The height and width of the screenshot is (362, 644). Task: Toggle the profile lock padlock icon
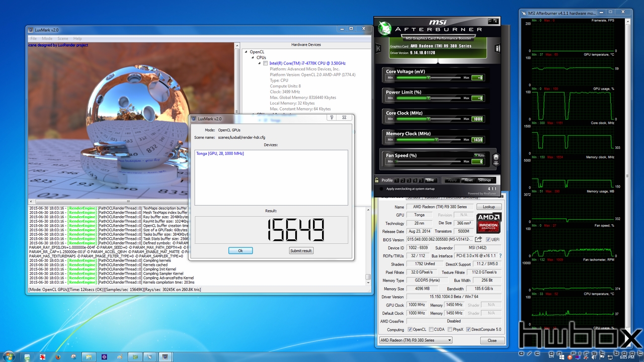[377, 180]
